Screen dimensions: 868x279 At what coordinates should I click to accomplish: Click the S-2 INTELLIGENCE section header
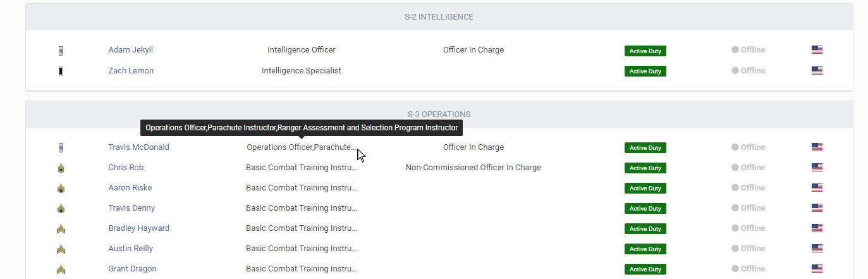[x=439, y=17]
